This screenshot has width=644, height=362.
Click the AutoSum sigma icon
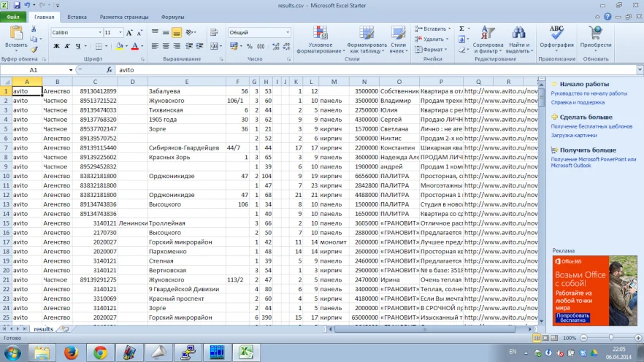click(462, 28)
